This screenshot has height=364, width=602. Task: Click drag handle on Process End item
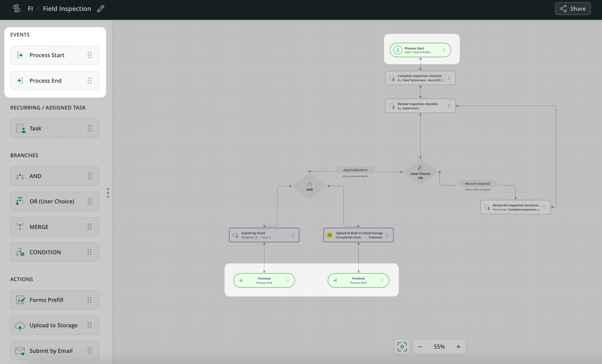tap(89, 81)
